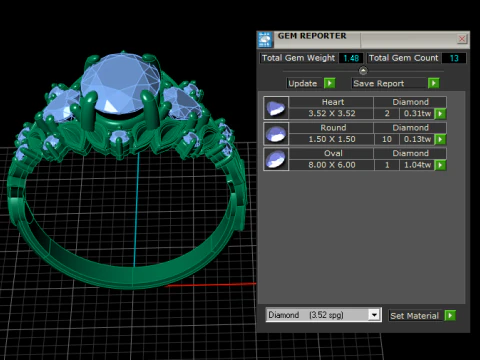480x360 pixels.
Task: Click the Diamond label in Round row
Action: (410, 128)
